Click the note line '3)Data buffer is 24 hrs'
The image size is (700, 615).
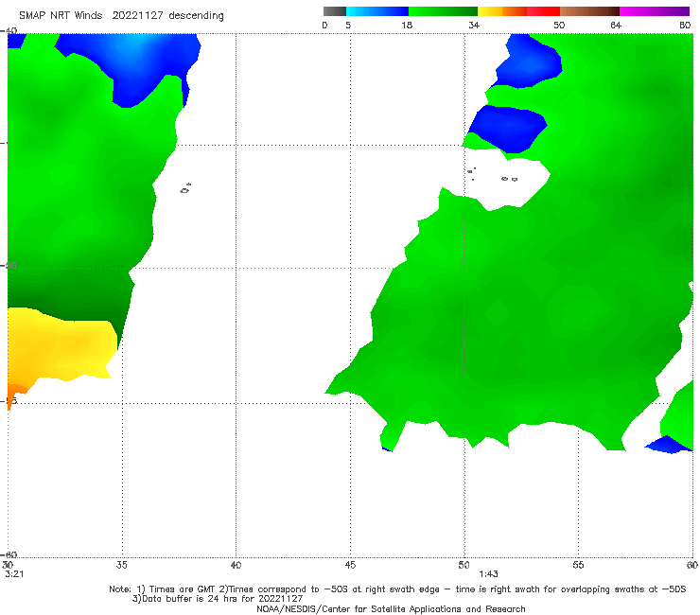pos(218,599)
